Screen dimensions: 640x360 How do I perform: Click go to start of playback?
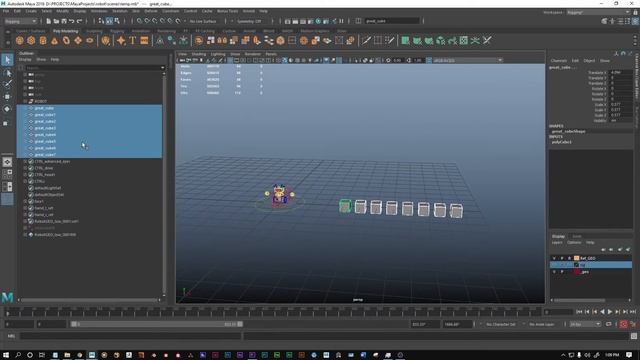pos(579,312)
